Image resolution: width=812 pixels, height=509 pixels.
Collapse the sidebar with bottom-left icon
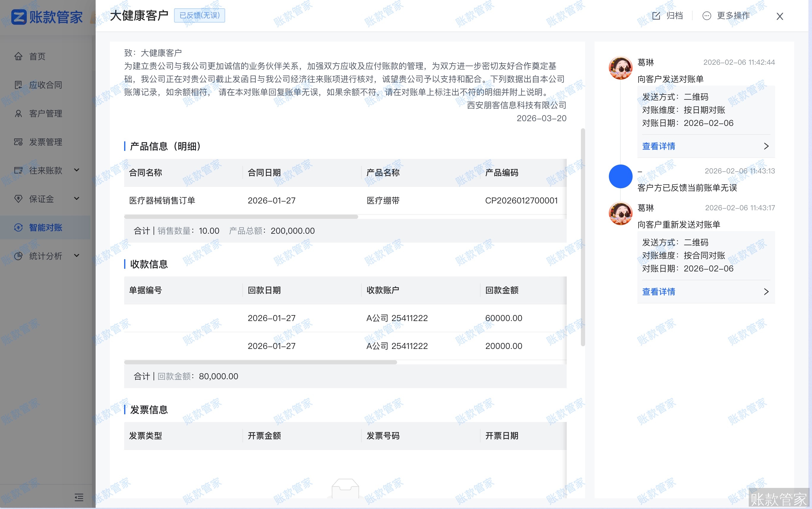click(80, 497)
